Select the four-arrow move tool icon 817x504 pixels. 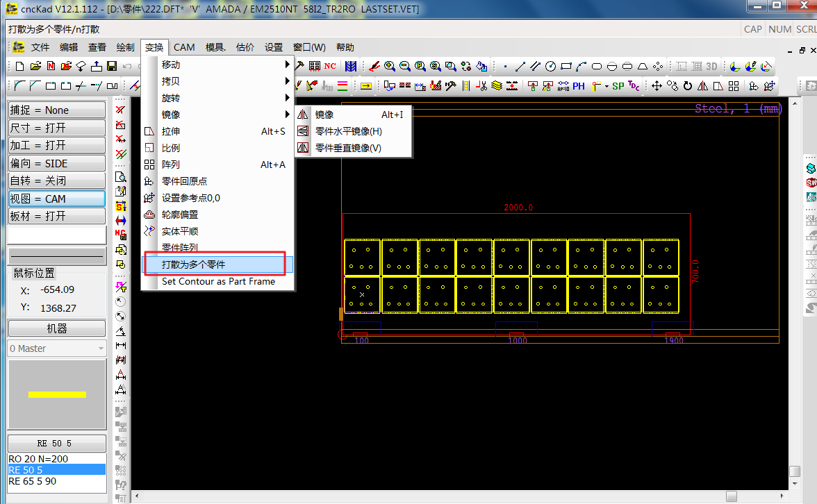pyautogui.click(x=657, y=86)
